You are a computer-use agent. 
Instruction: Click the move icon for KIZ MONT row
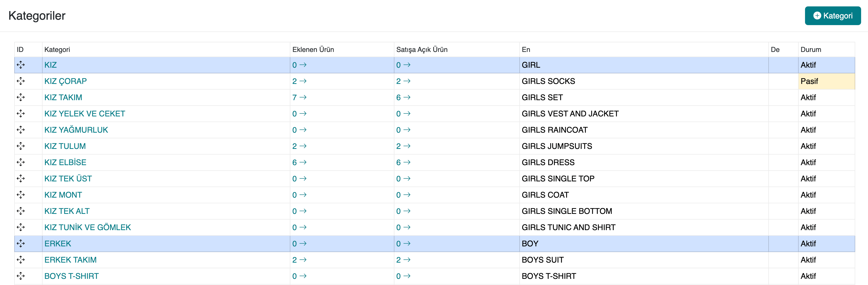(21, 195)
